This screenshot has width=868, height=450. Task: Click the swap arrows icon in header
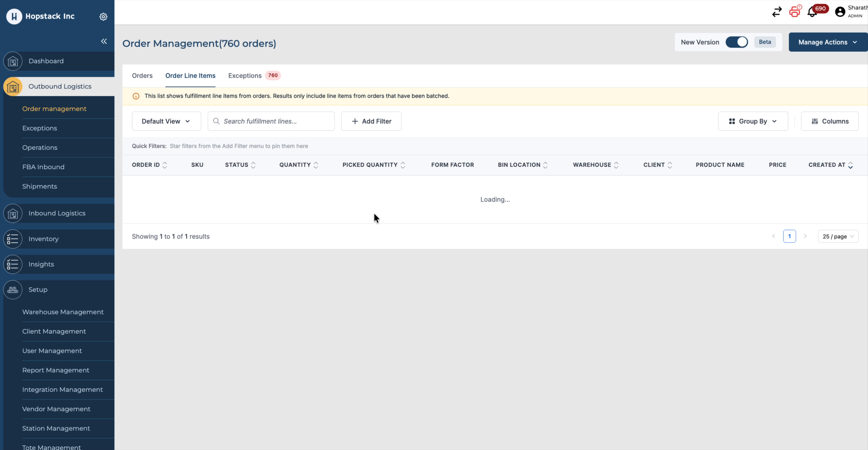pyautogui.click(x=777, y=12)
